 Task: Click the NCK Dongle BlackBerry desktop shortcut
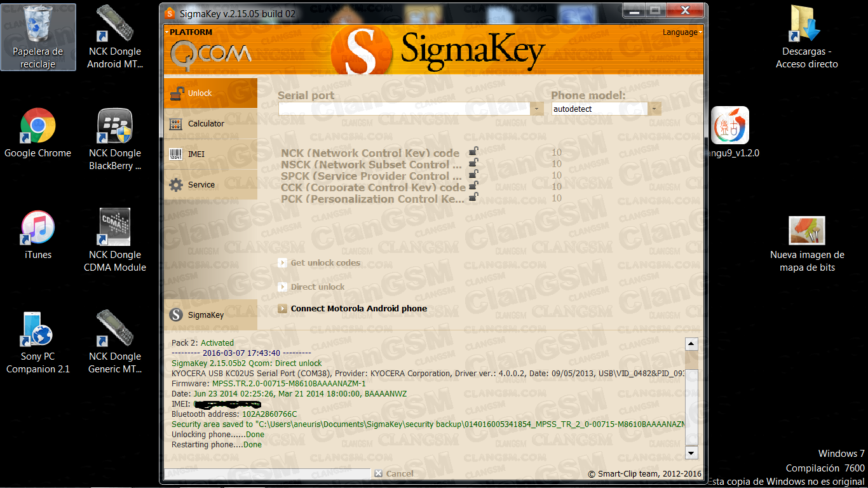[114, 139]
